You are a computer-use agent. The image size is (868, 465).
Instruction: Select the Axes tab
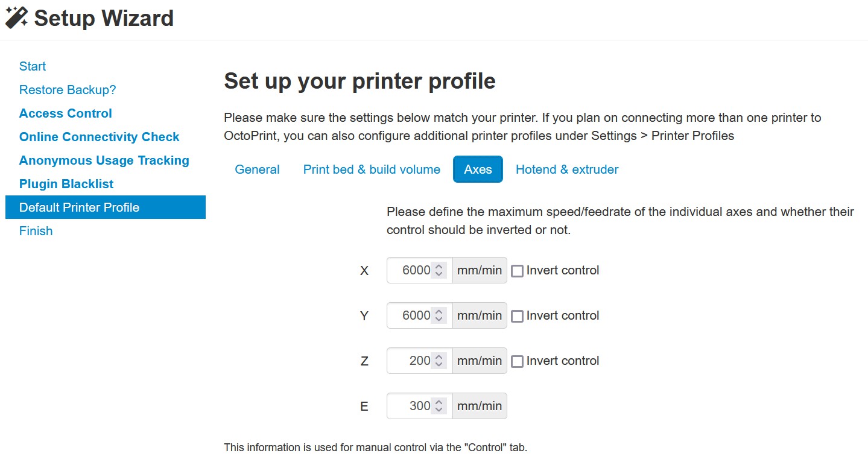(478, 169)
